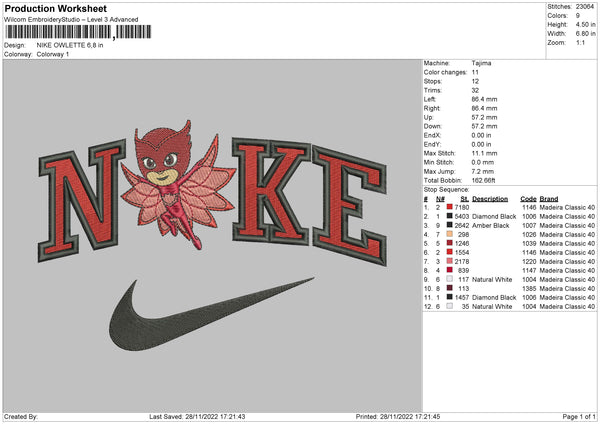Image resolution: width=600 pixels, height=424 pixels.
Task: Click the Color changes value 11
Action: pos(475,72)
